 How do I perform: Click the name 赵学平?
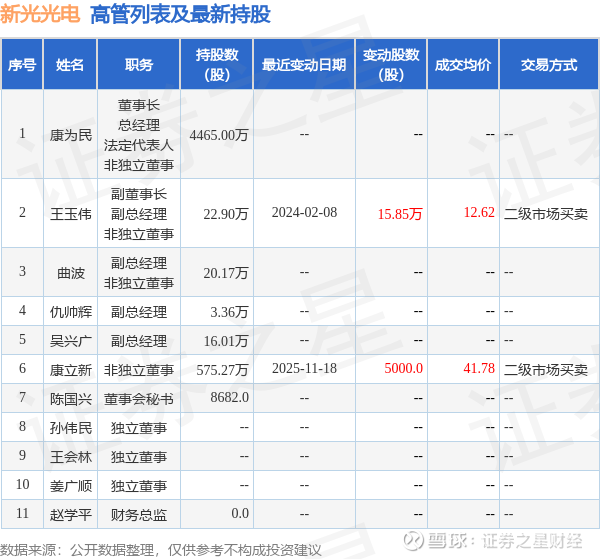tap(71, 515)
